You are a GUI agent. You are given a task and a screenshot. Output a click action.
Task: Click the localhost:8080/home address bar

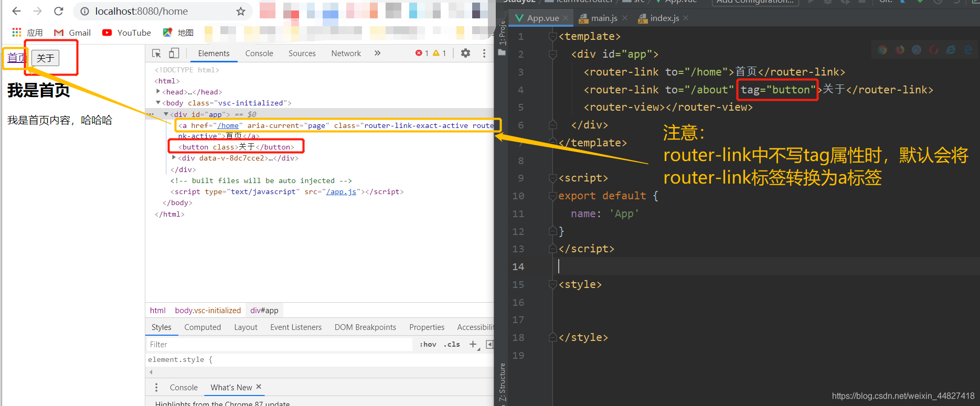click(163, 12)
